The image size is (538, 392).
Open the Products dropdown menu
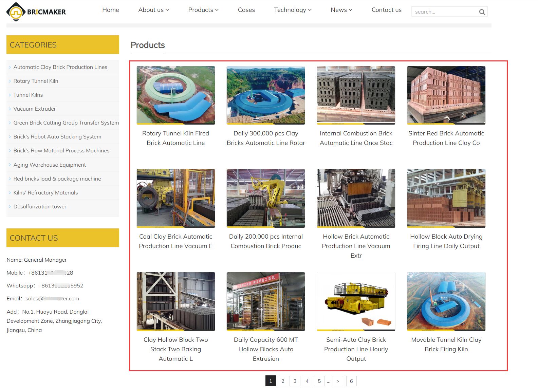tap(203, 10)
